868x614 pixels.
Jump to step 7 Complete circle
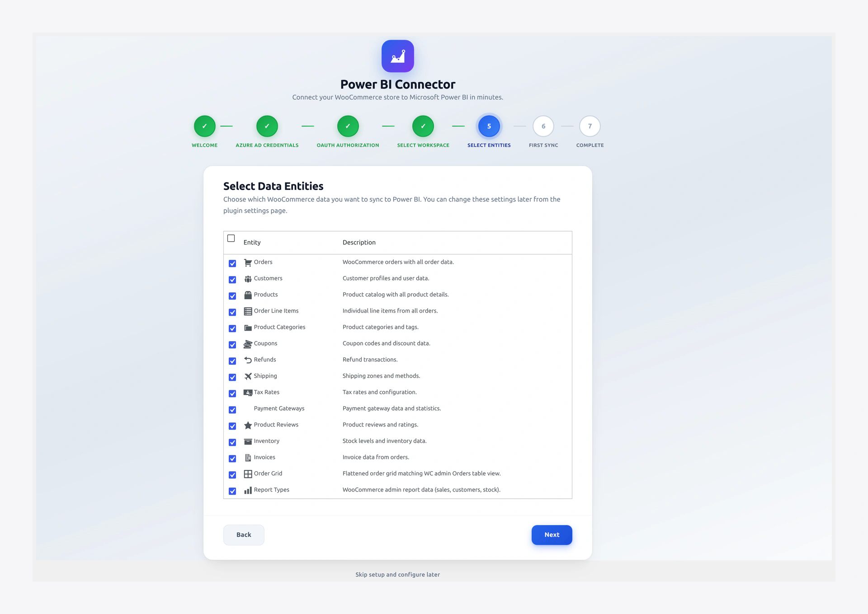[x=590, y=126]
